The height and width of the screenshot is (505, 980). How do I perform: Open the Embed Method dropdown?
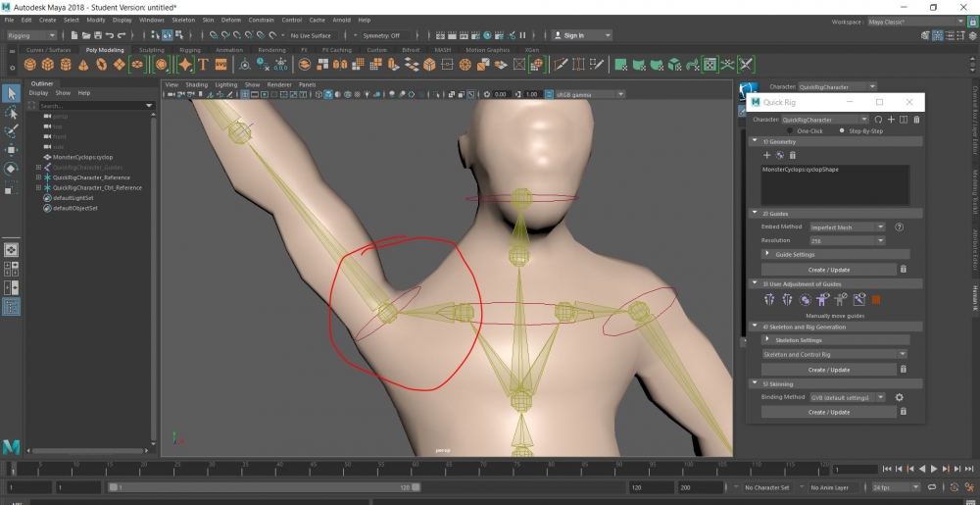point(848,227)
